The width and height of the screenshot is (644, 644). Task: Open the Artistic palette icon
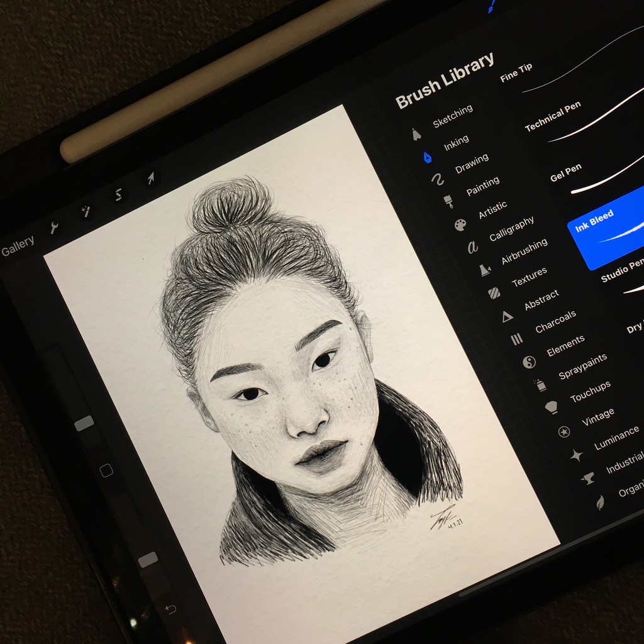click(x=460, y=225)
